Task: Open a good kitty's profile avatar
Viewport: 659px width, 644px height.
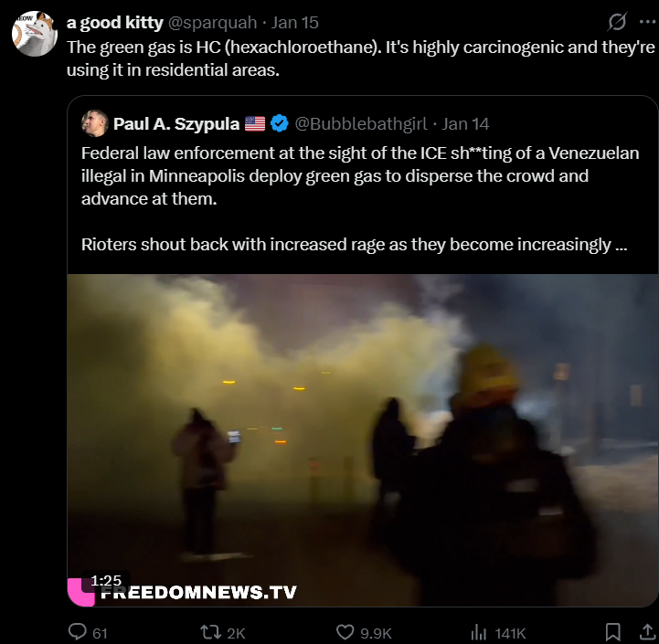Action: [x=35, y=34]
